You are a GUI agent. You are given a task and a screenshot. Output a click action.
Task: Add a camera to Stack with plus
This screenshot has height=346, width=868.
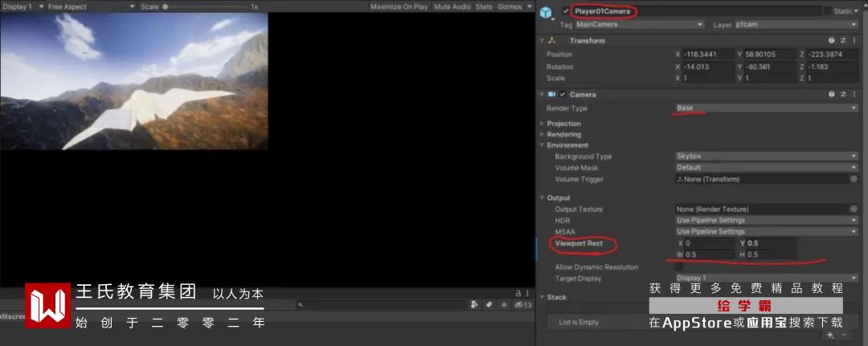click(829, 335)
